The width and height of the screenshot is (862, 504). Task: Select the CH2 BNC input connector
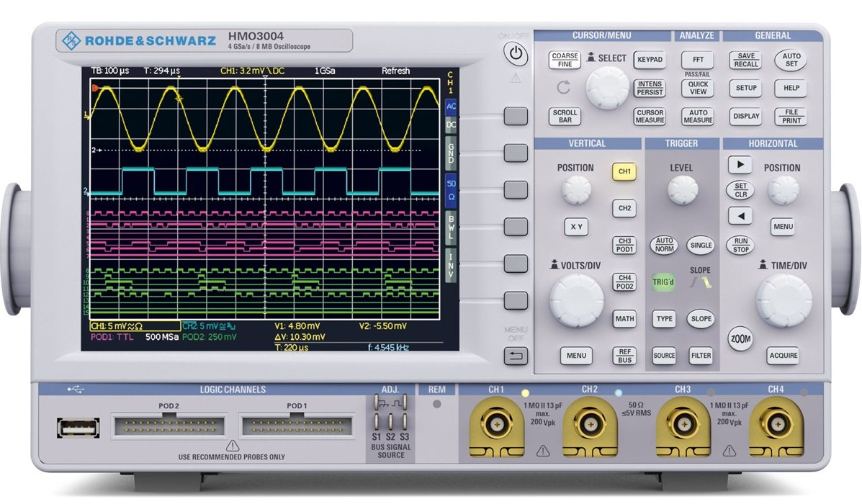pyautogui.click(x=589, y=424)
